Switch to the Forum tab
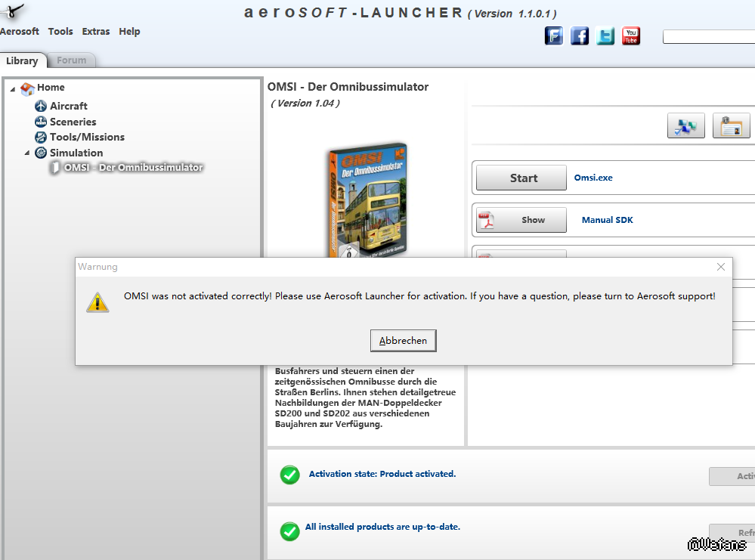755x560 pixels. [x=71, y=60]
